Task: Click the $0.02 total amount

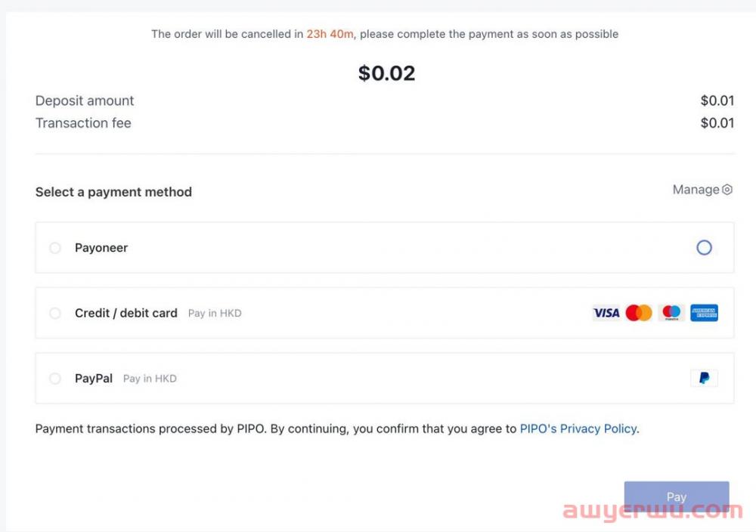Action: [x=386, y=73]
